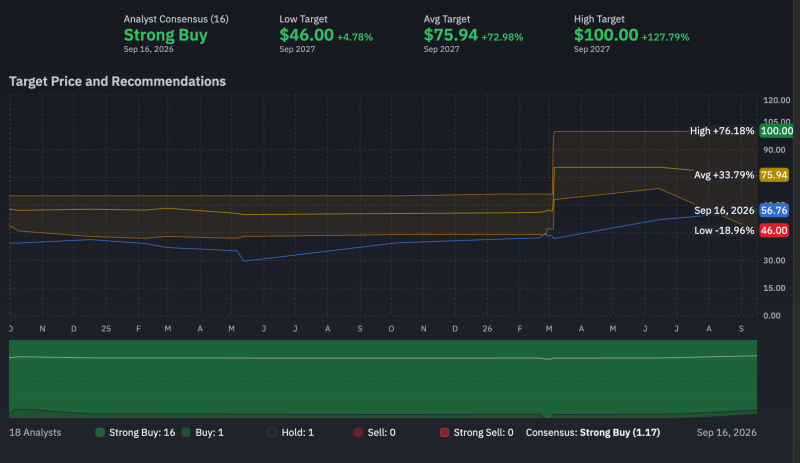Click the Sep 16, 2026 date at bottom right

click(727, 432)
